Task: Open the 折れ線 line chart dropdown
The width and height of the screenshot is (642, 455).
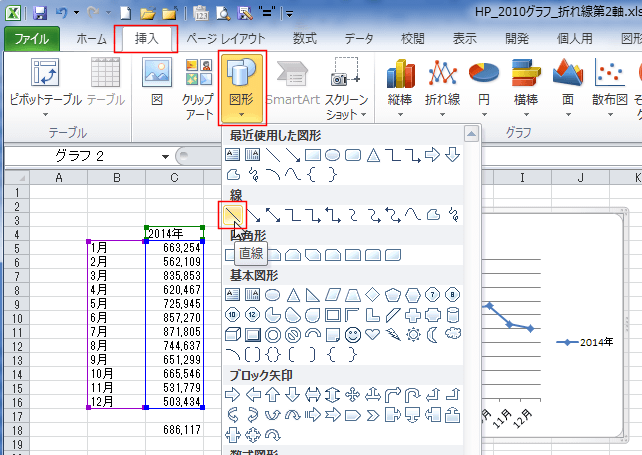Action: click(x=442, y=87)
